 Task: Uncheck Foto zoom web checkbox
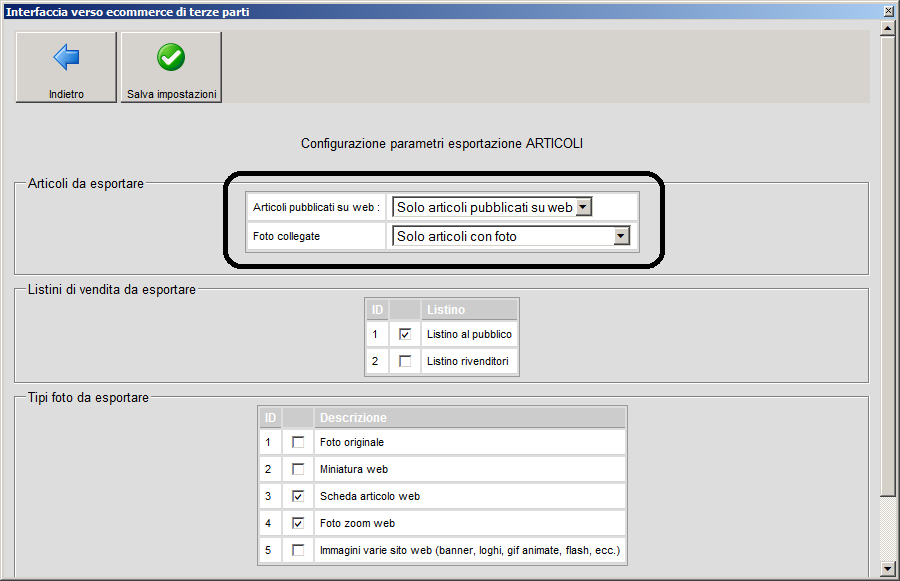point(298,523)
